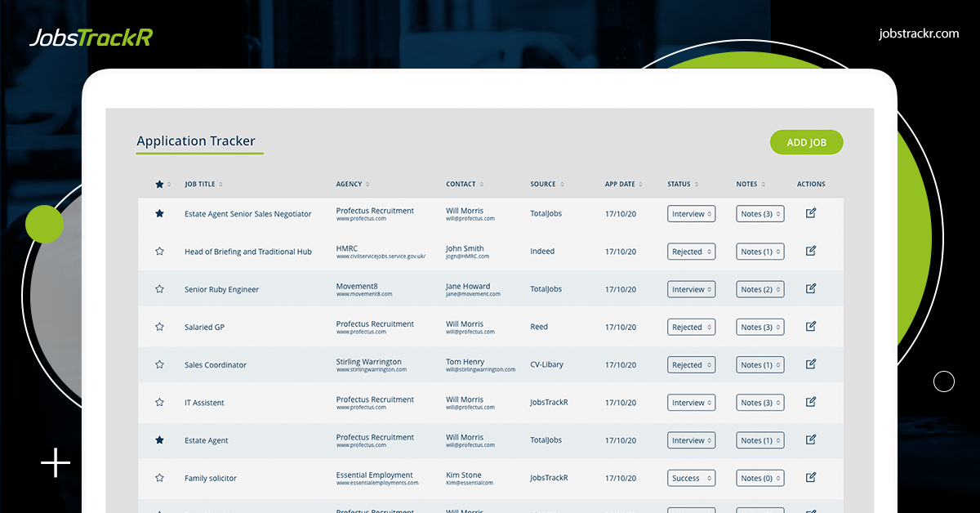Click the JobsTrackR logo
Image resolution: width=980 pixels, height=513 pixels.
(x=90, y=37)
